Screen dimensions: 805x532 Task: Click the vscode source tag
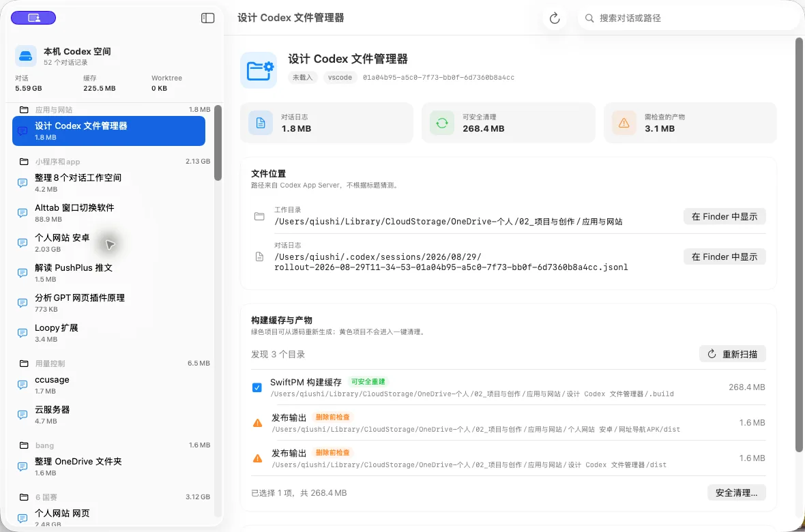tap(340, 78)
